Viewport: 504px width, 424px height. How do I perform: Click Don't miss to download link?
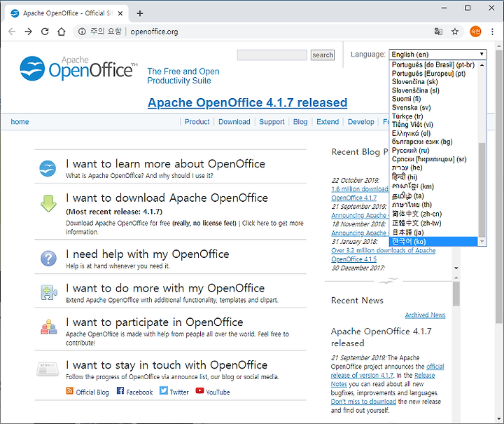pos(363,402)
